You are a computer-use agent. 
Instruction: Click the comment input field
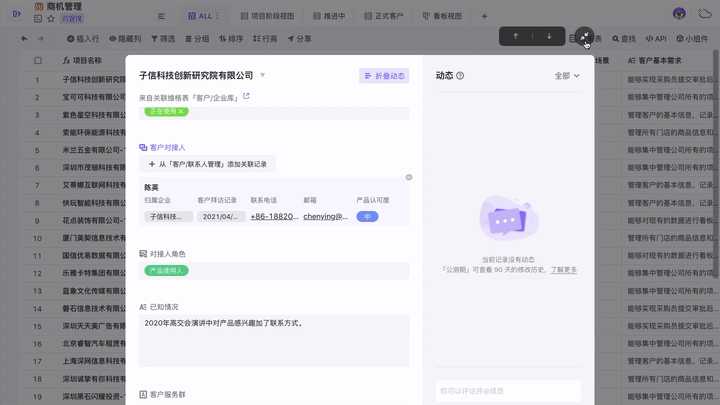[x=508, y=390]
